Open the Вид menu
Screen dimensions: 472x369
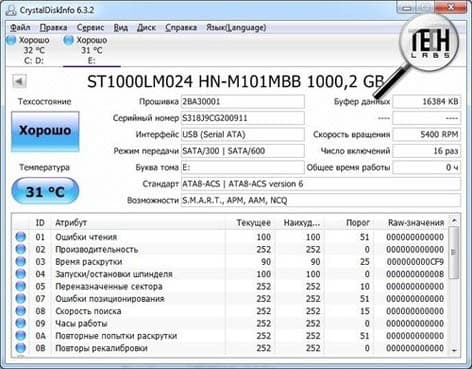121,27
